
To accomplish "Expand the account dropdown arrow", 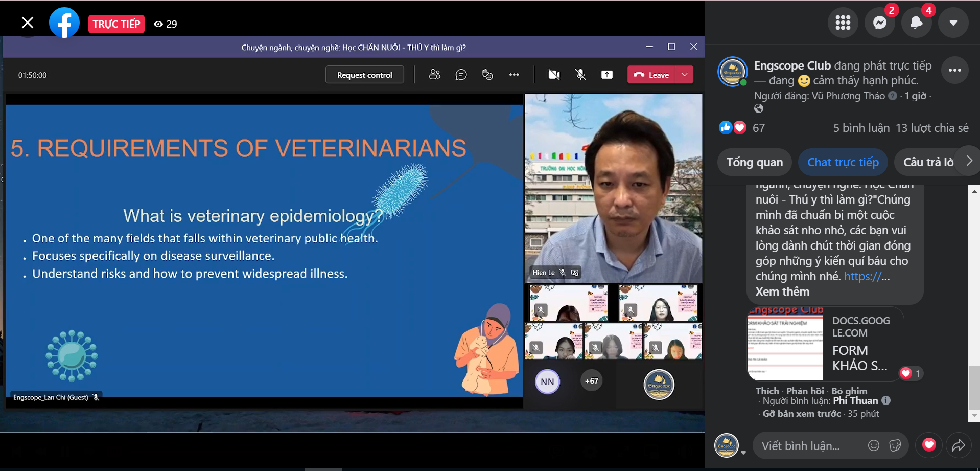I will pyautogui.click(x=953, y=23).
